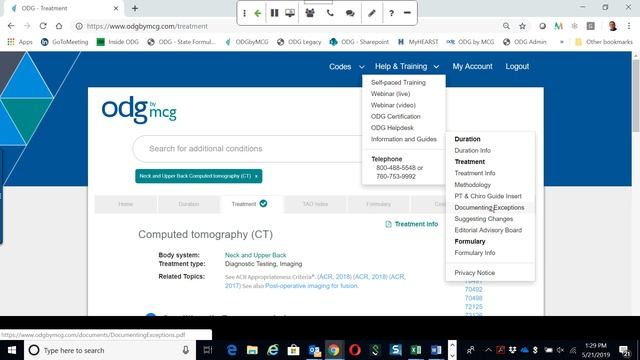Follow the Post-operative imaging for fusion link
Viewport: 640px width, 360px height.
coord(312,286)
